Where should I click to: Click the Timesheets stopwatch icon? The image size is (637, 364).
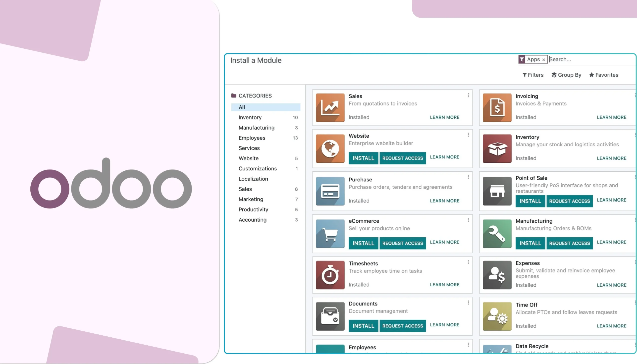pos(330,274)
